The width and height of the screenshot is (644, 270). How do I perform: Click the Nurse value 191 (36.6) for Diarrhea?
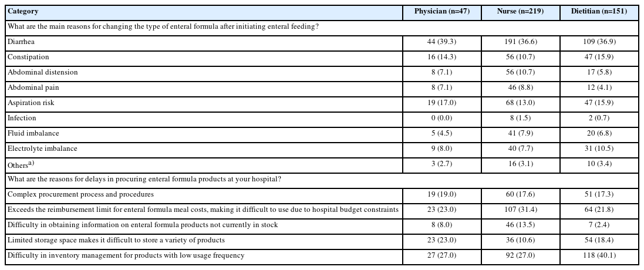click(x=519, y=42)
